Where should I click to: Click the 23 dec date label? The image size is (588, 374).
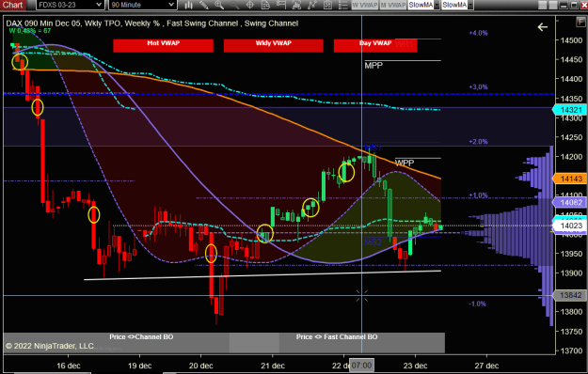415,366
